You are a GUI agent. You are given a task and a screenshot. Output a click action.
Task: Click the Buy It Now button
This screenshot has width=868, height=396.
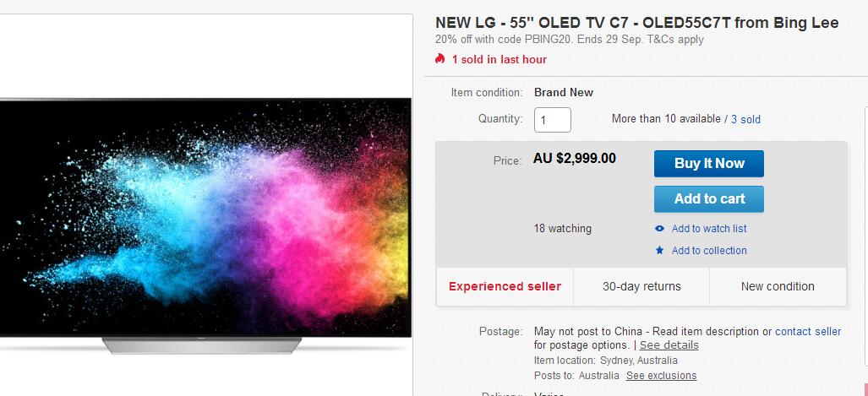(708, 164)
